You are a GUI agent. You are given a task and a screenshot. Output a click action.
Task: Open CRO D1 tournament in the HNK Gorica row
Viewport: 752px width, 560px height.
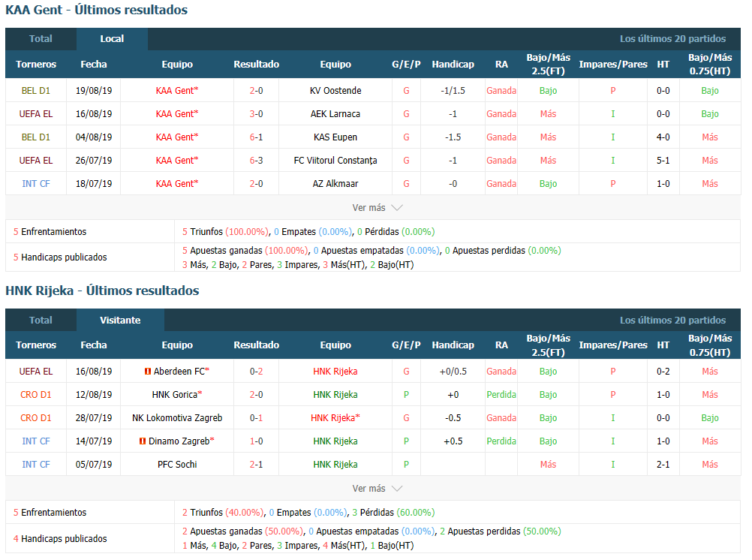click(x=36, y=394)
